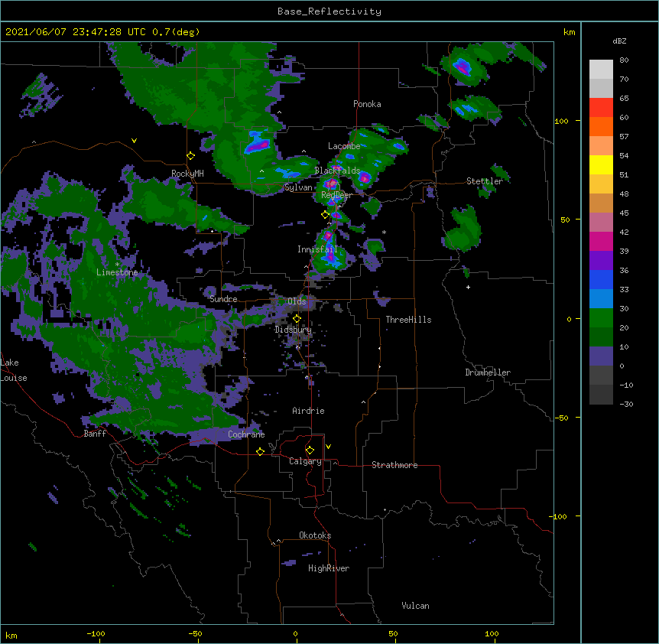The image size is (659, 644).
Task: Select the yellow diamond marker at Olds
Action: (x=297, y=319)
